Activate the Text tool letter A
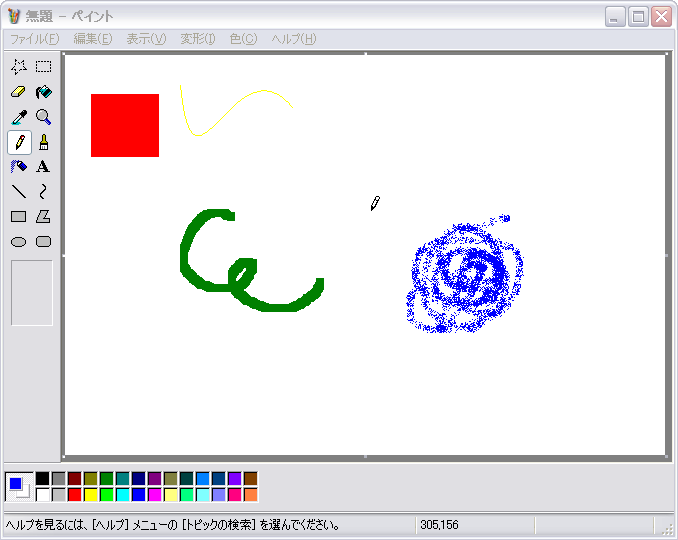The width and height of the screenshot is (678, 540). point(43,167)
